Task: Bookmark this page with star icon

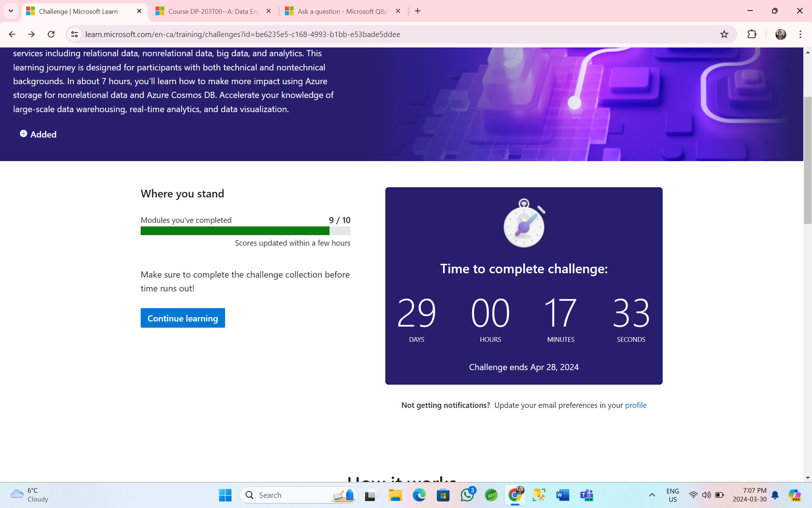Action: pyautogui.click(x=724, y=34)
